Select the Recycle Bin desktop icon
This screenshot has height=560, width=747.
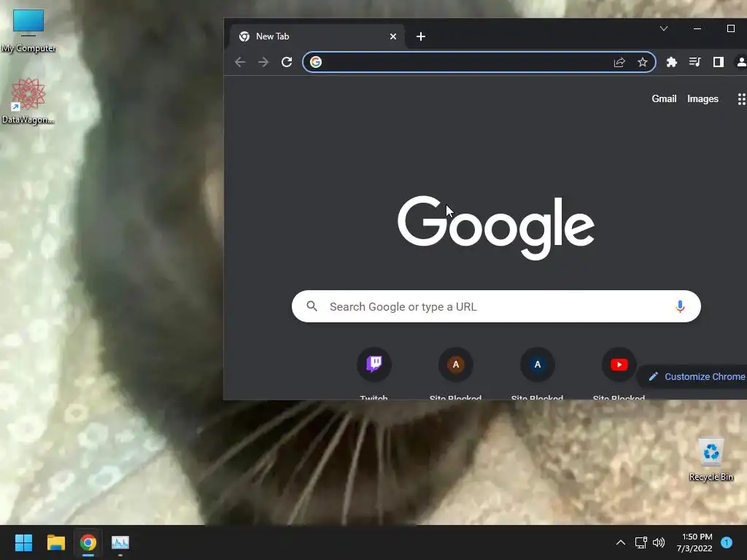click(711, 459)
